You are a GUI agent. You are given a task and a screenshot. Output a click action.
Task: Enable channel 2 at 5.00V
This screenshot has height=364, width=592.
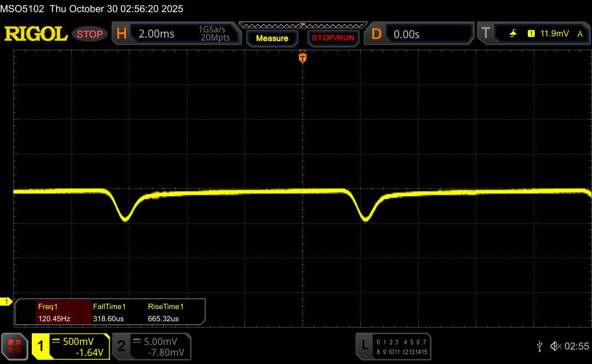(151, 346)
